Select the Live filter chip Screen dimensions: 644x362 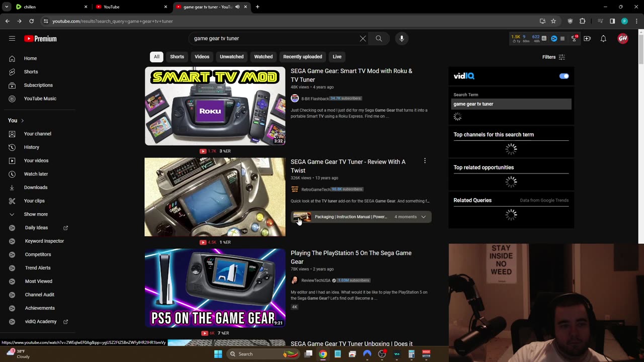(x=337, y=57)
